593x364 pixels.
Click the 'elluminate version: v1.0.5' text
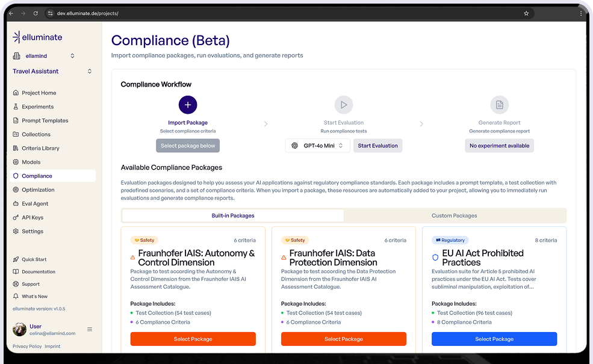click(39, 309)
